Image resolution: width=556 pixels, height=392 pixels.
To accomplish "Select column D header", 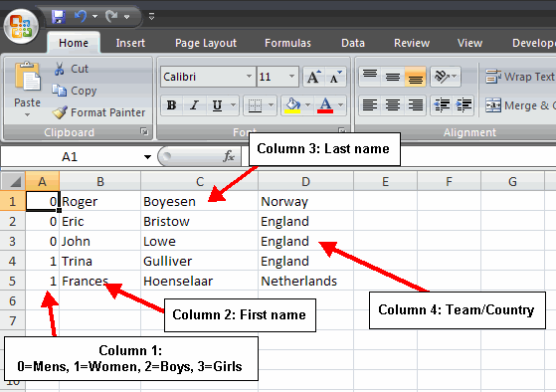I will coord(305,181).
